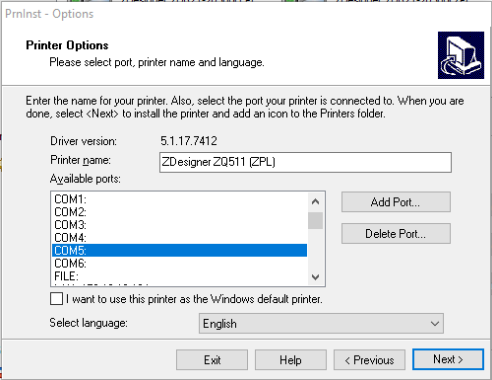Choose COM6: from available ports
The height and width of the screenshot is (380, 492).
pyautogui.click(x=179, y=263)
